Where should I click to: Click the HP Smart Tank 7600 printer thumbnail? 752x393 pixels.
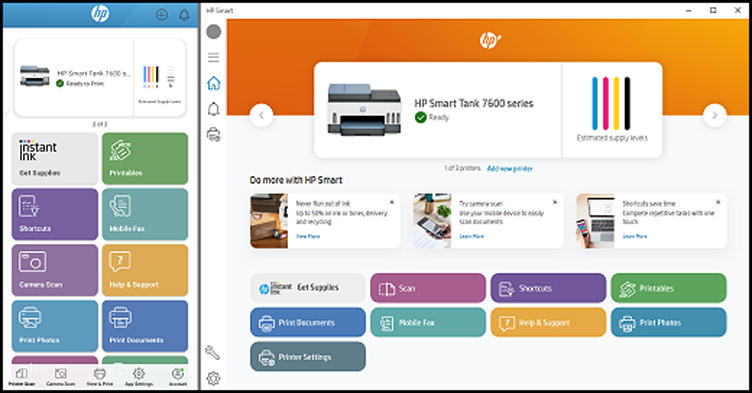[x=364, y=110]
